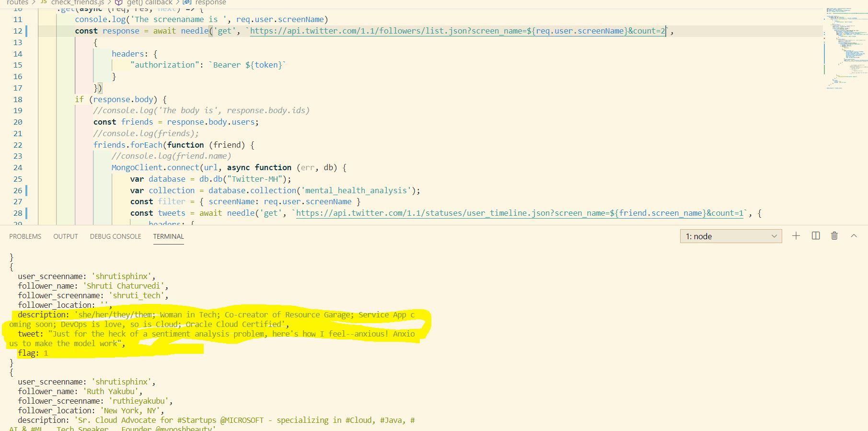The image size is (868, 431).
Task: Click line number 18 in the gutter
Action: (18, 100)
